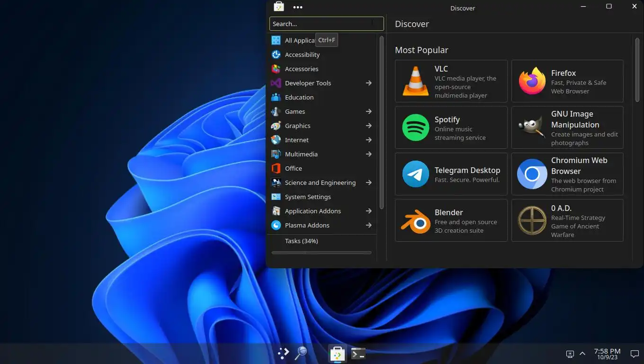The width and height of the screenshot is (644, 364).
Task: Open the search magnifier in taskbar
Action: click(301, 353)
